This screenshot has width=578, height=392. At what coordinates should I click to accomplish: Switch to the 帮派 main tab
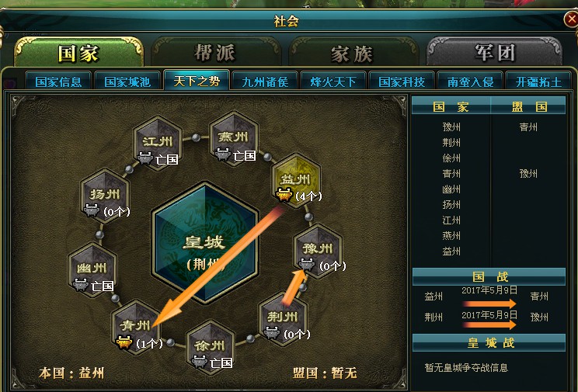coord(216,52)
